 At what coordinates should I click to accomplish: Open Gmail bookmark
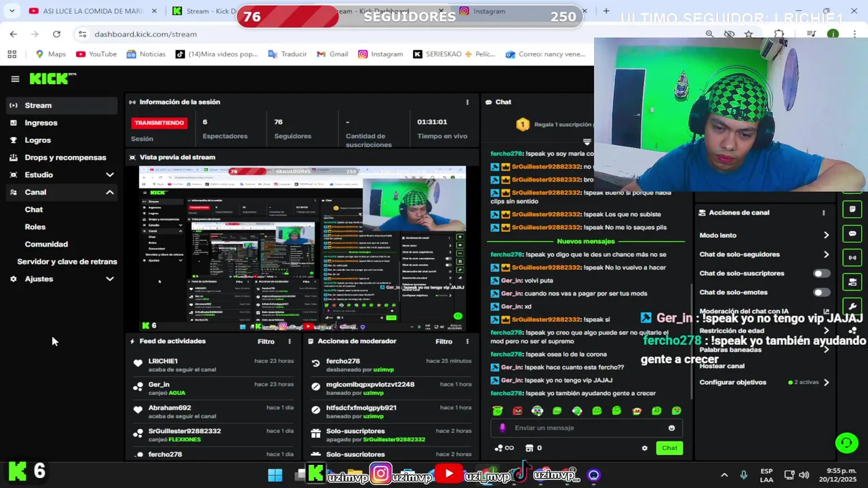point(332,54)
